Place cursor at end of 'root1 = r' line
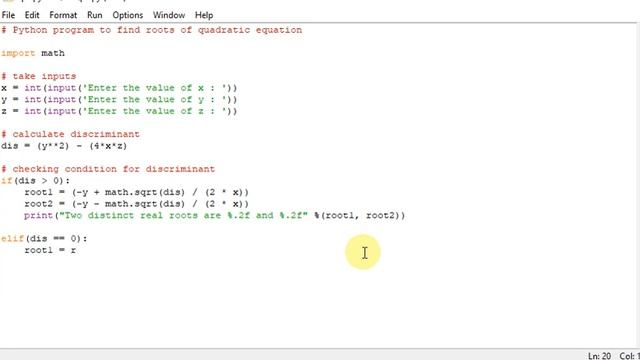The image size is (640, 360). pos(76,250)
